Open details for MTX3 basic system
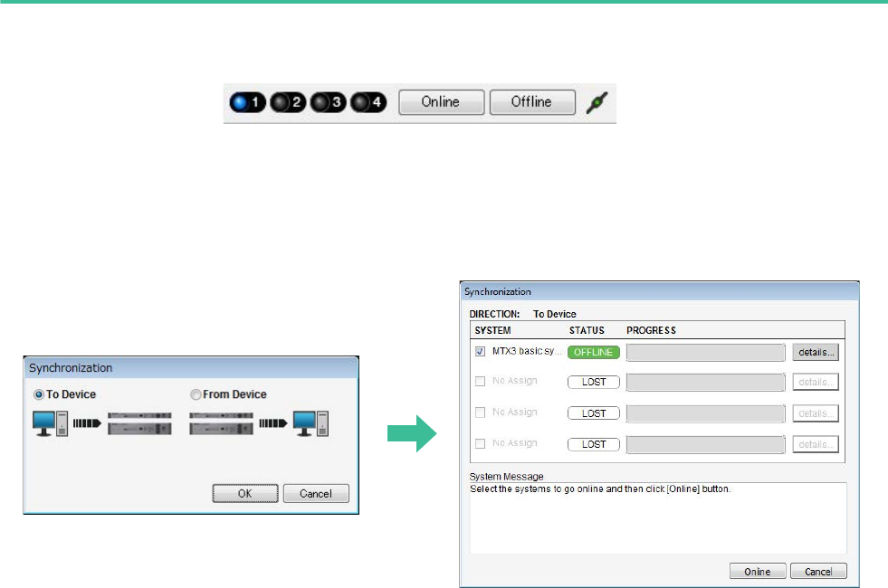 (x=816, y=352)
